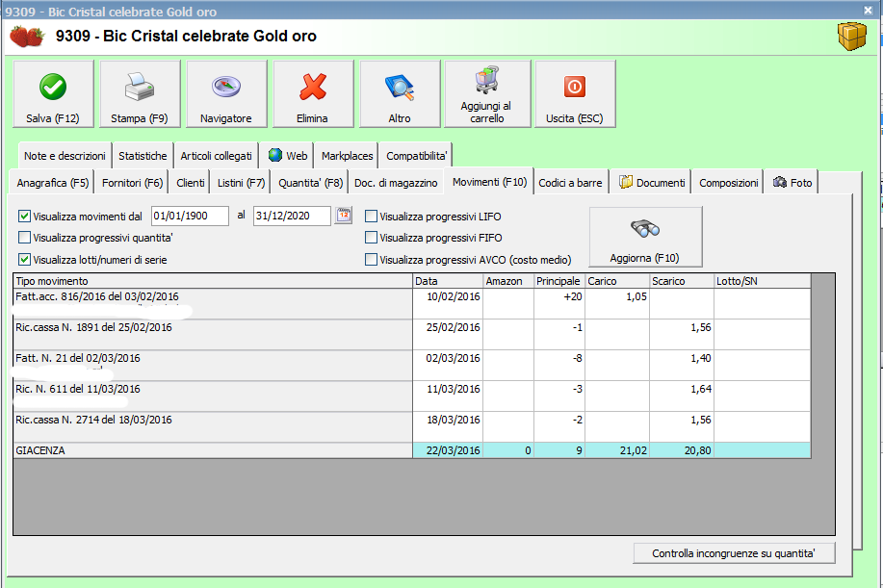
Task: Click date cell 10/02/2016
Action: click(x=448, y=304)
